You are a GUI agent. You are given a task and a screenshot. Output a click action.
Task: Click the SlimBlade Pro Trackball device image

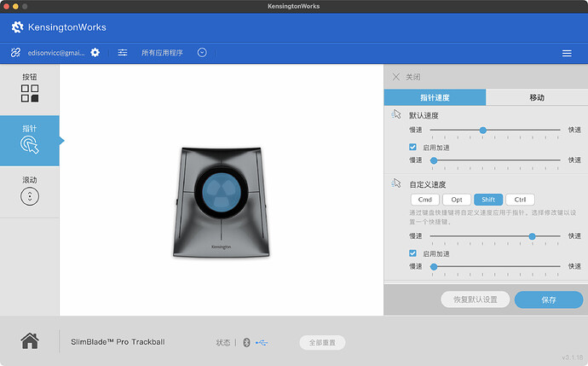[222, 202]
